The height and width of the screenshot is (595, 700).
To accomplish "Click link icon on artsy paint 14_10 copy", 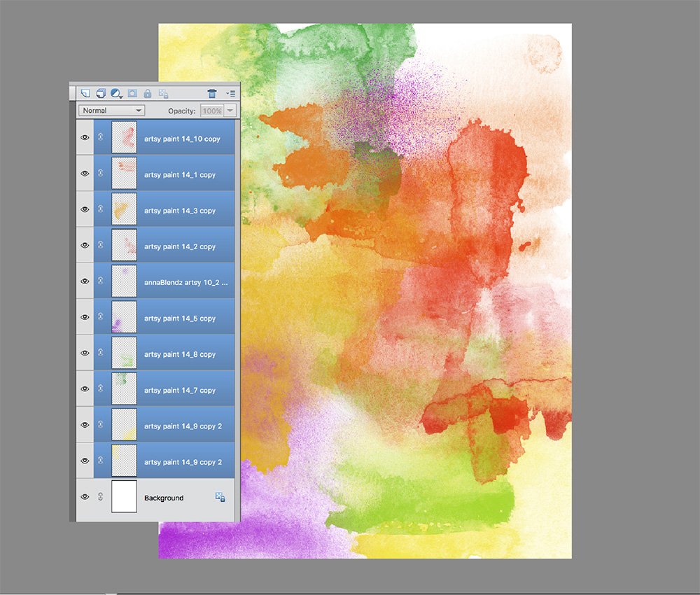I will [101, 137].
